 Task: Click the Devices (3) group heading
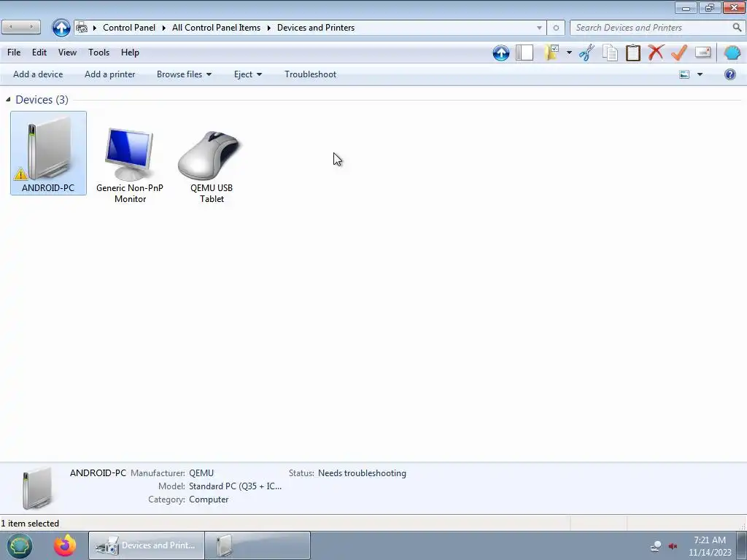point(42,99)
